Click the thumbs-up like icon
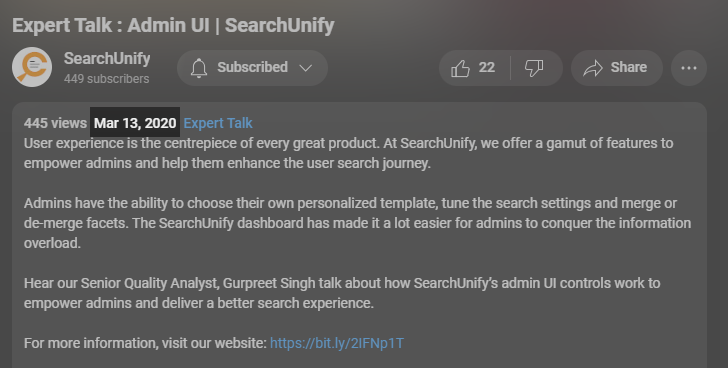Viewport: 728px width, 368px height. tap(460, 68)
